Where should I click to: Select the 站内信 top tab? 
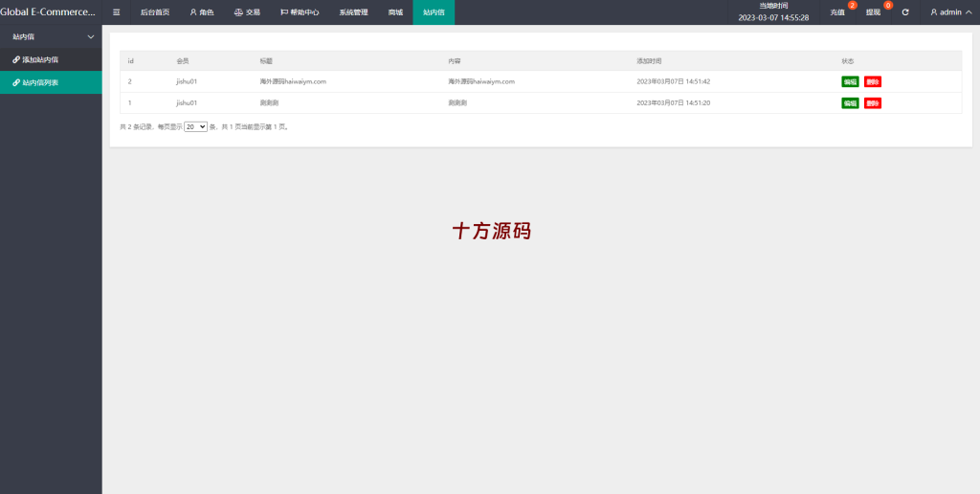pos(434,12)
